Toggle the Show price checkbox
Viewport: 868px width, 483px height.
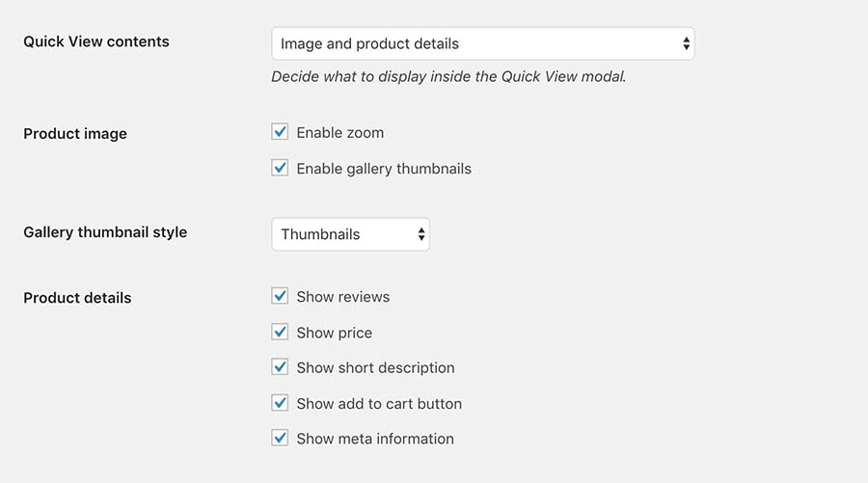280,332
